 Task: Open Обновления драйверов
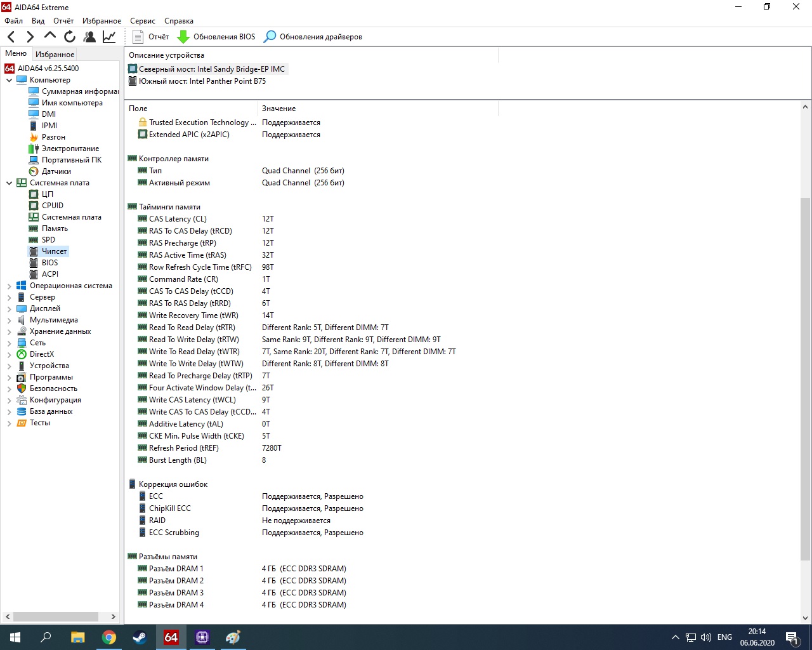pyautogui.click(x=313, y=37)
